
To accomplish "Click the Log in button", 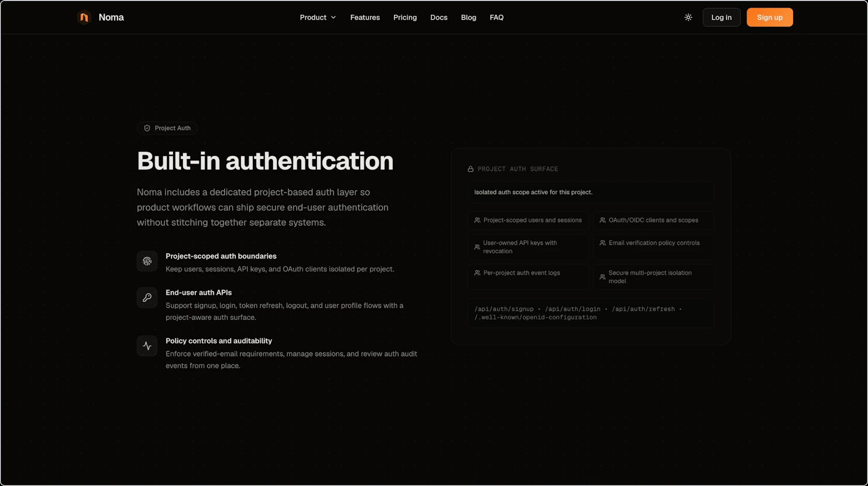I will click(x=722, y=17).
